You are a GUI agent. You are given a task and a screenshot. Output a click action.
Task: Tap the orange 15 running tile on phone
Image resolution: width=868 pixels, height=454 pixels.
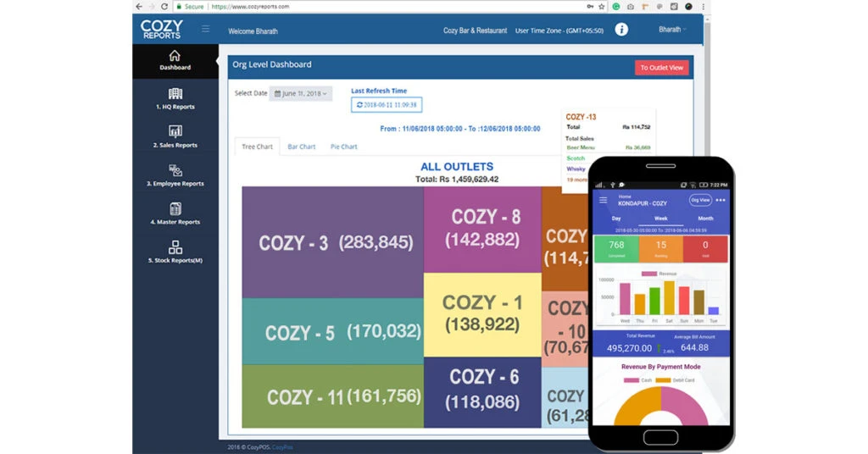point(661,249)
